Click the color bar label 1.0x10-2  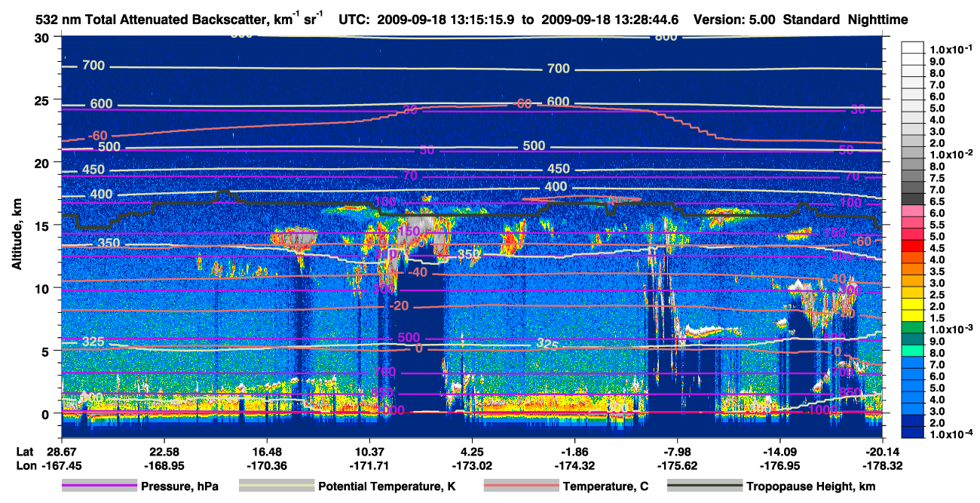[953, 154]
